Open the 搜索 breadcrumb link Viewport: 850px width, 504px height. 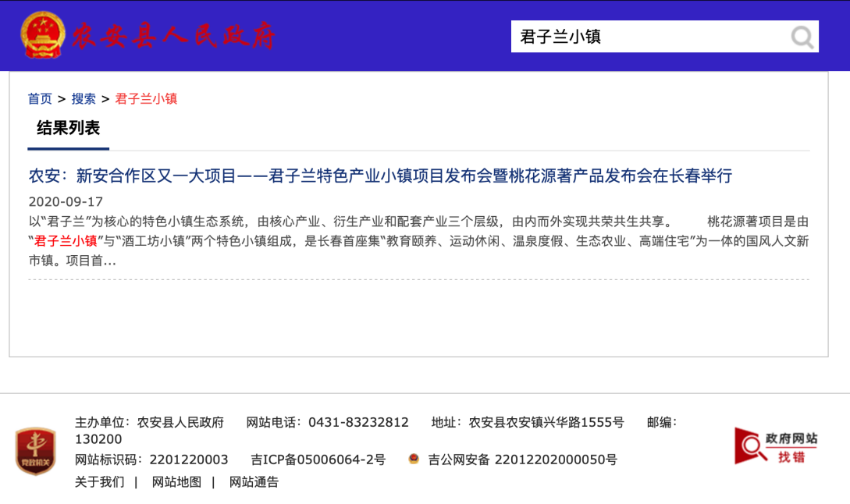(x=84, y=99)
